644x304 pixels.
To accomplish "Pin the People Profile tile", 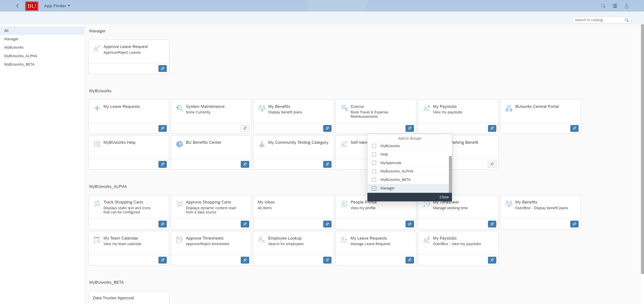I will [x=409, y=224].
